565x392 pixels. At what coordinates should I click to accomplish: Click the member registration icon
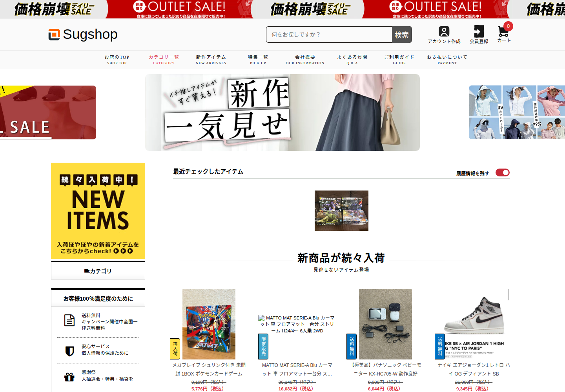pos(479,31)
